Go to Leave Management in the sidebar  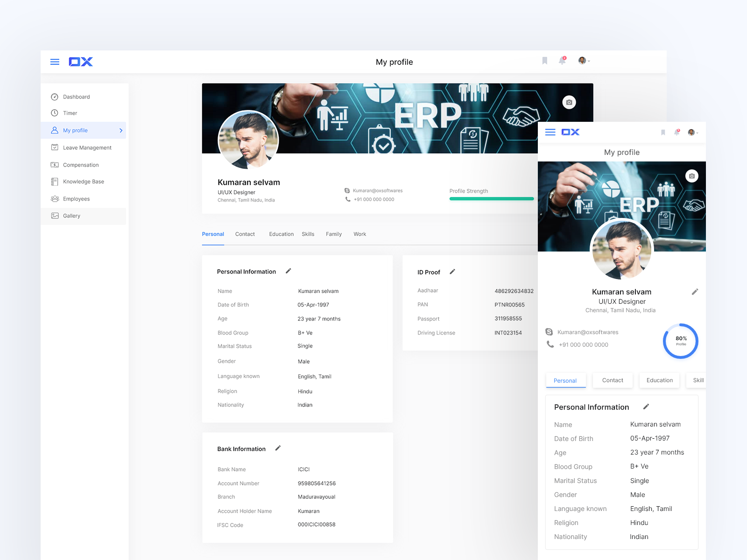coord(84,147)
